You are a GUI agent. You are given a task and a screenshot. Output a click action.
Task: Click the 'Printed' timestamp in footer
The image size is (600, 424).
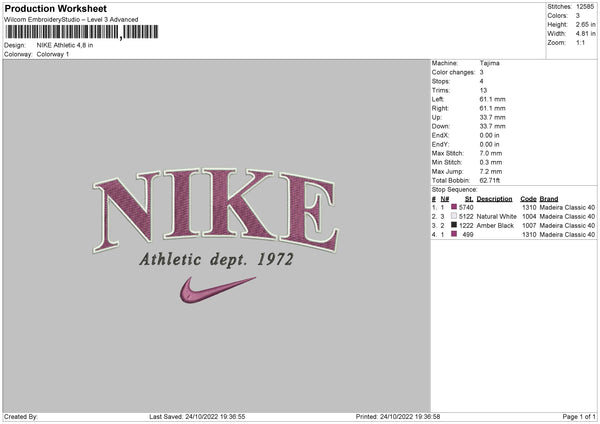click(398, 416)
